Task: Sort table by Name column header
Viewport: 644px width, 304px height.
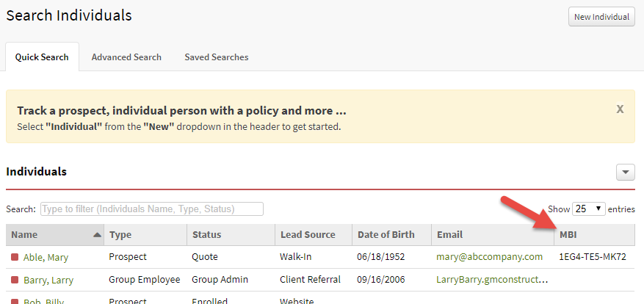Action: tap(55, 234)
